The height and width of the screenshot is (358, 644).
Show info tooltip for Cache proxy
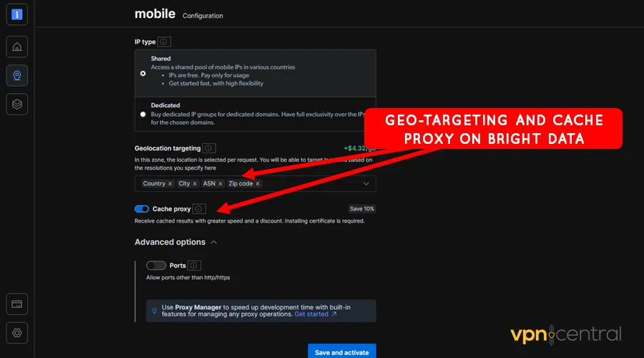coord(199,209)
